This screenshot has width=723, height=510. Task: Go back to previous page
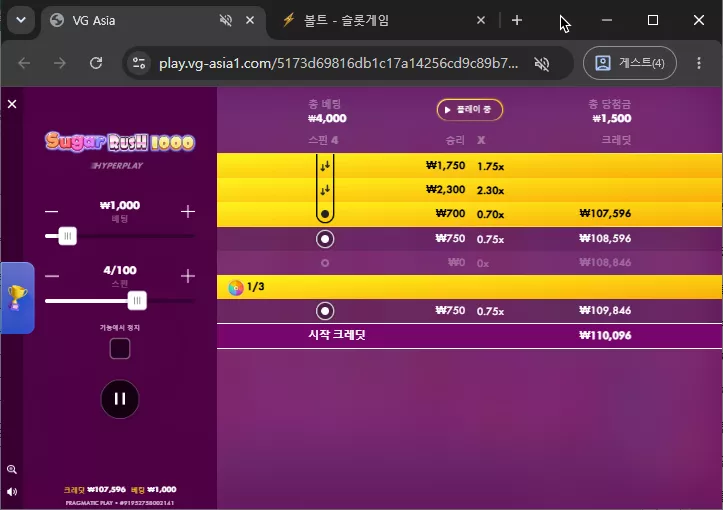[x=24, y=63]
